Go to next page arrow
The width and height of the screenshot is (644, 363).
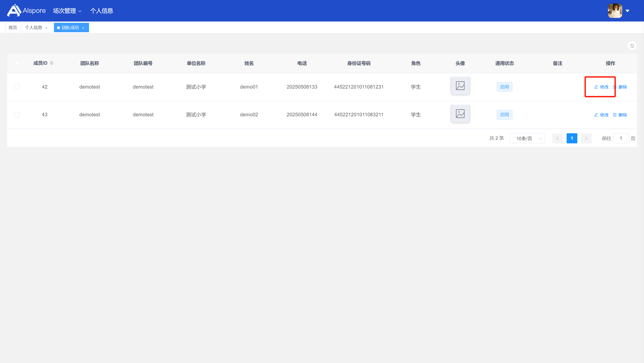586,138
